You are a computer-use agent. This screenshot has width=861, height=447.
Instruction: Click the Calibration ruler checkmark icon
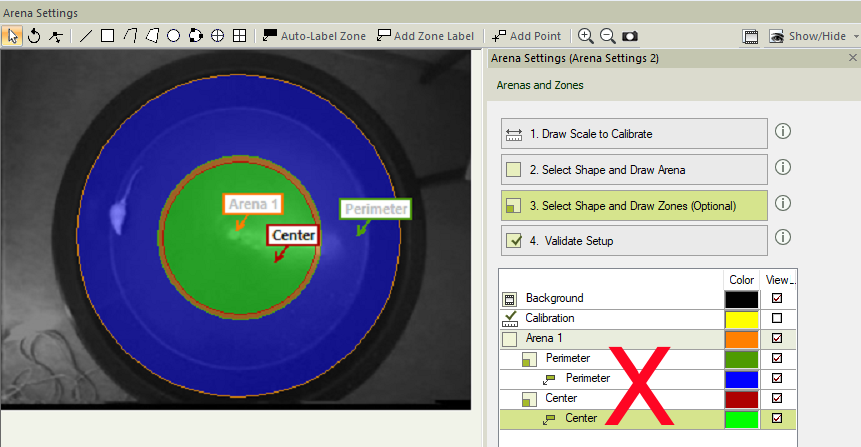tap(510, 319)
